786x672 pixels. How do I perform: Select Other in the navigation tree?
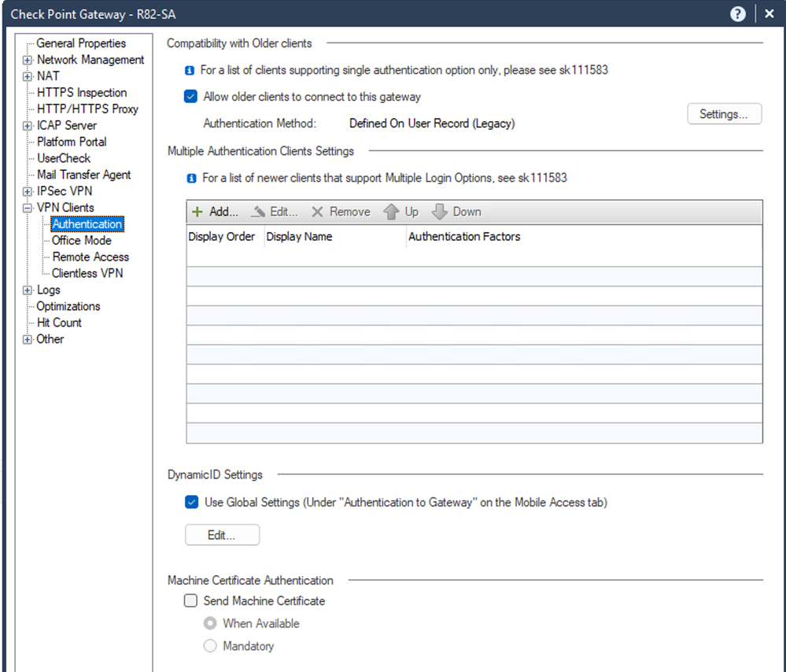[x=50, y=339]
